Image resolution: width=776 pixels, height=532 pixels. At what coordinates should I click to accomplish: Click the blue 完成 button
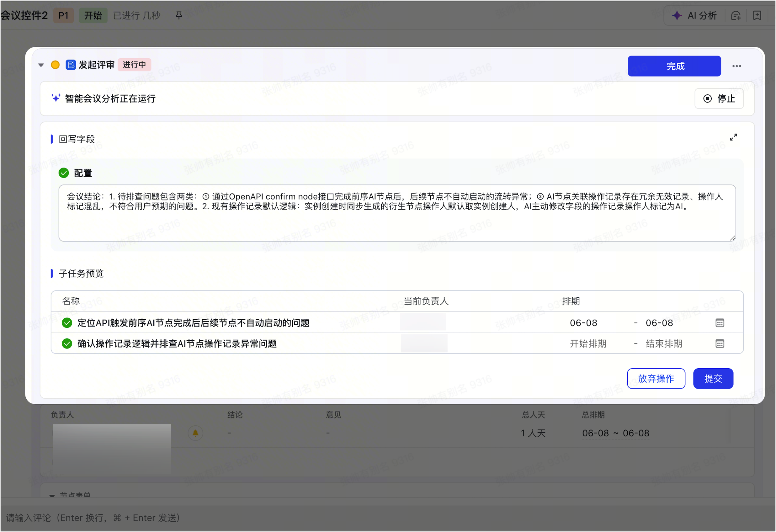pyautogui.click(x=674, y=66)
